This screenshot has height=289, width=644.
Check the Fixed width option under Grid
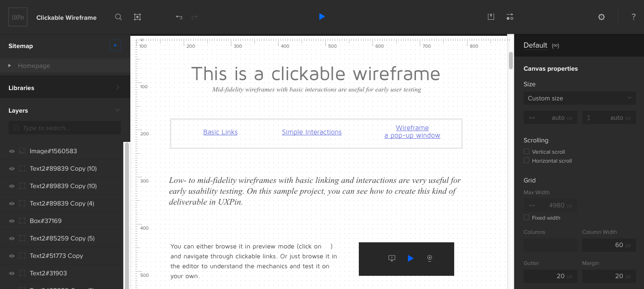pyautogui.click(x=526, y=218)
